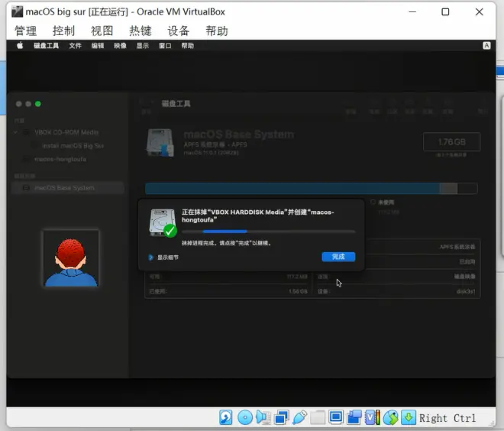Screen dimensions: 504x431
Task: Click the red-haired avatar image
Action: click(x=71, y=258)
